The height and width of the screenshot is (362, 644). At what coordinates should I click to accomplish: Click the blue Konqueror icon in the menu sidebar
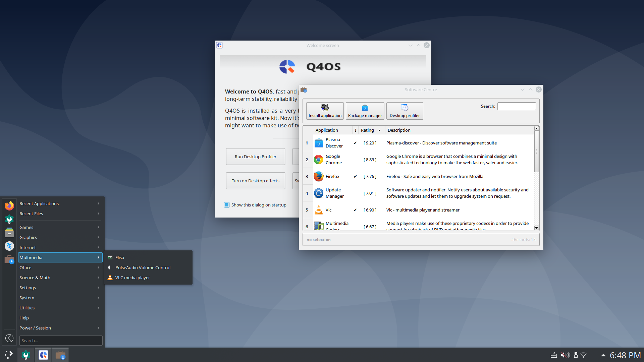(9, 246)
